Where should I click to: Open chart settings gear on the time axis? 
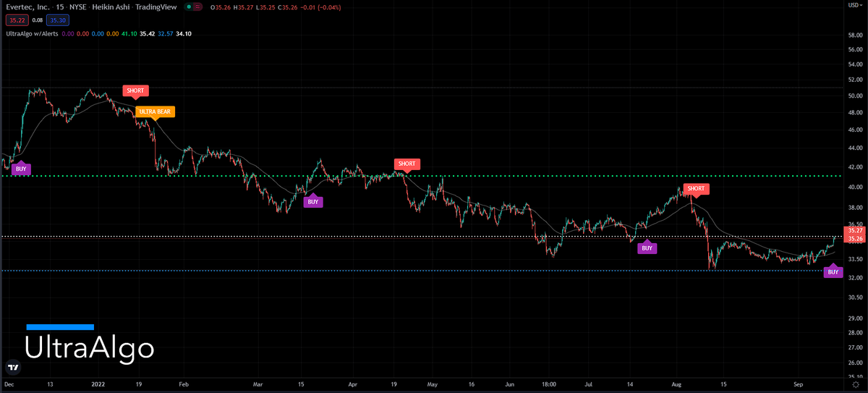click(854, 386)
